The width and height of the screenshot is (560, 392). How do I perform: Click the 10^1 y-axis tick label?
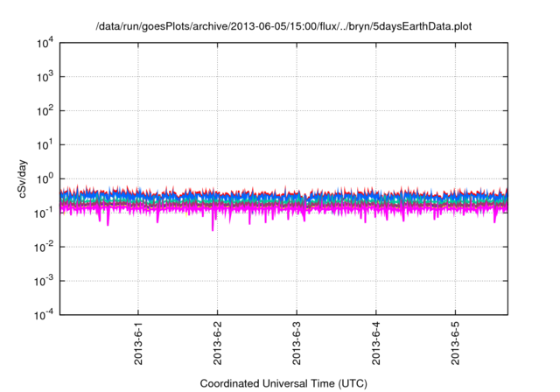[x=44, y=145]
